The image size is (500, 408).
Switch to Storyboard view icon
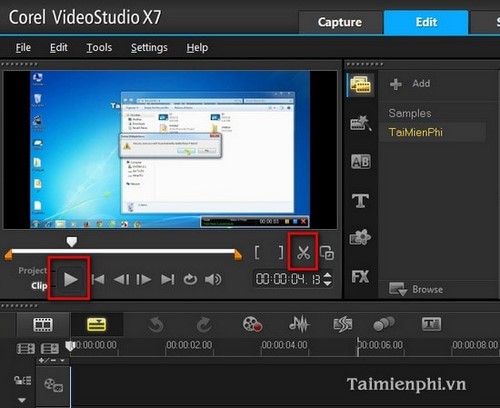43,324
